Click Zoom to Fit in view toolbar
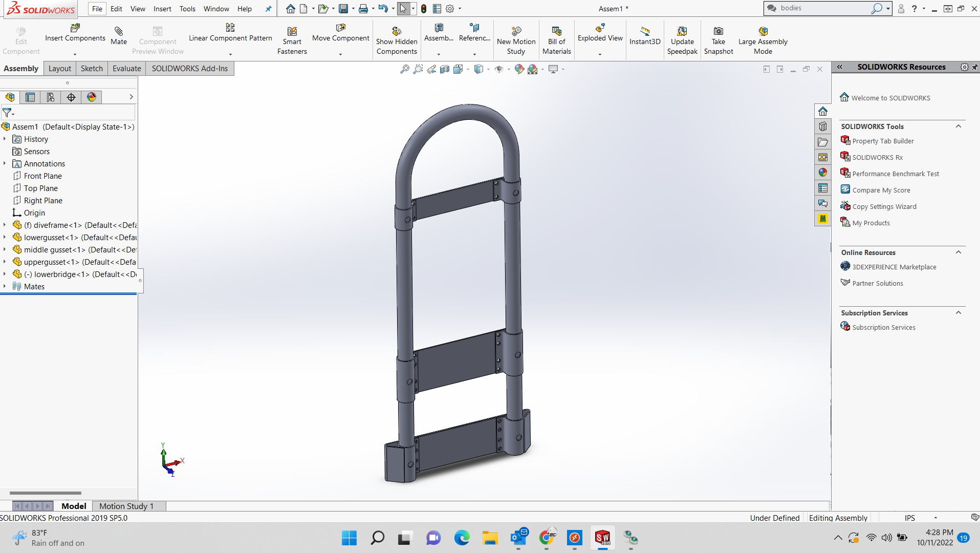This screenshot has height=553, width=980. click(405, 69)
